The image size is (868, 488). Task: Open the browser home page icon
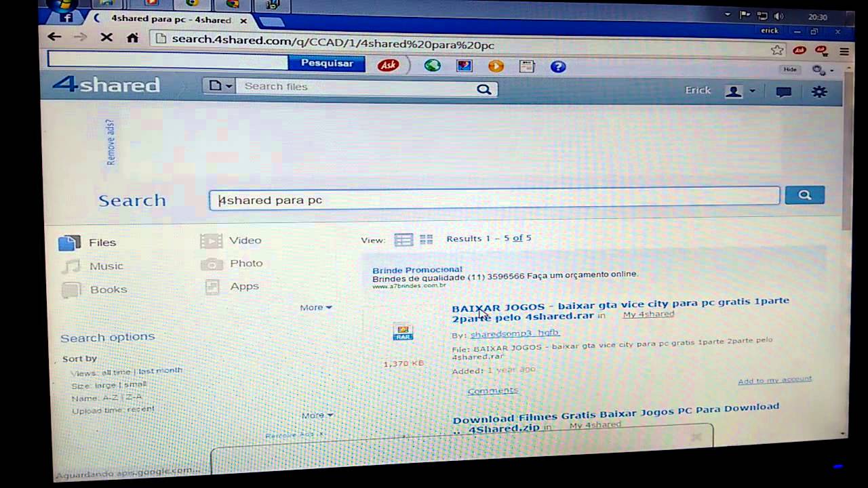point(133,38)
